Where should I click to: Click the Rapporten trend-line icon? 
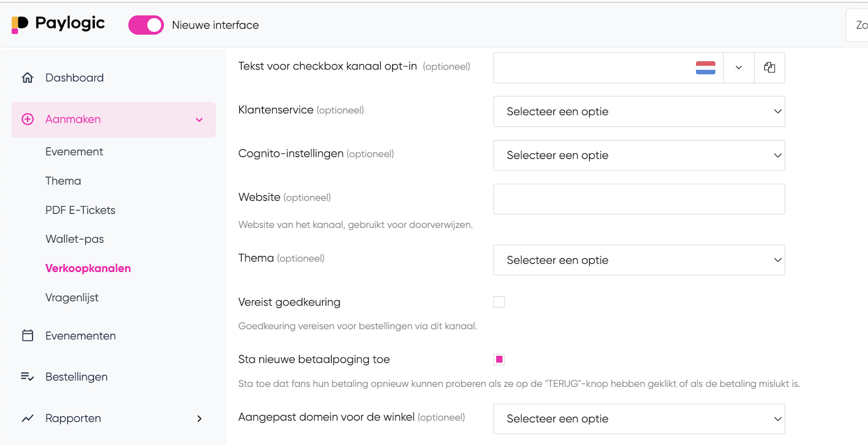pyautogui.click(x=28, y=418)
